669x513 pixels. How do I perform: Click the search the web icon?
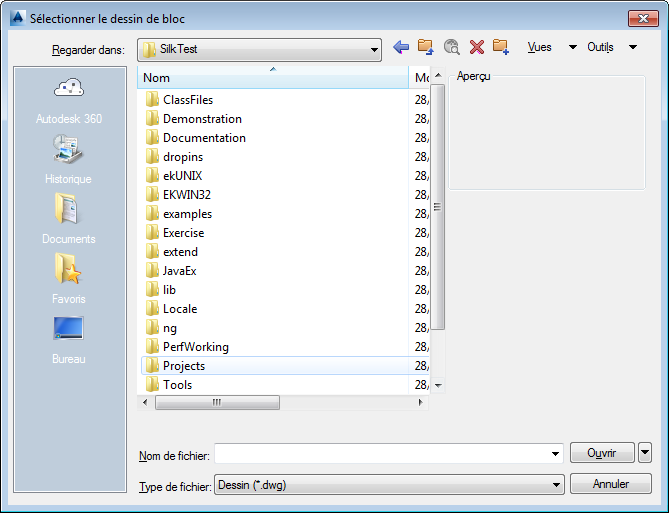[451, 47]
